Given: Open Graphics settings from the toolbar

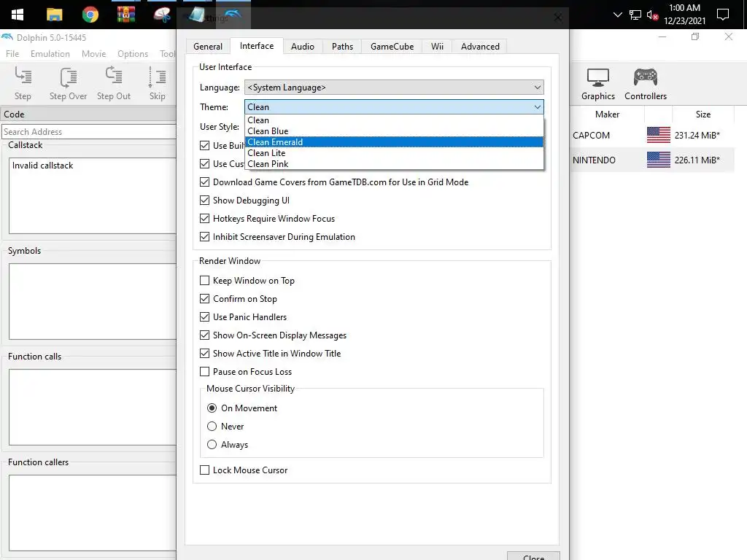Looking at the screenshot, I should pyautogui.click(x=598, y=84).
